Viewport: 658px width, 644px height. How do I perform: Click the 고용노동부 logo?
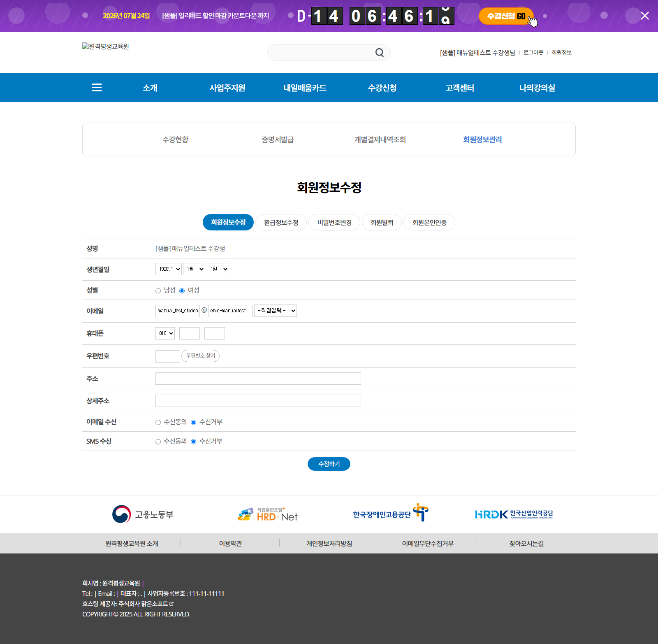point(143,514)
